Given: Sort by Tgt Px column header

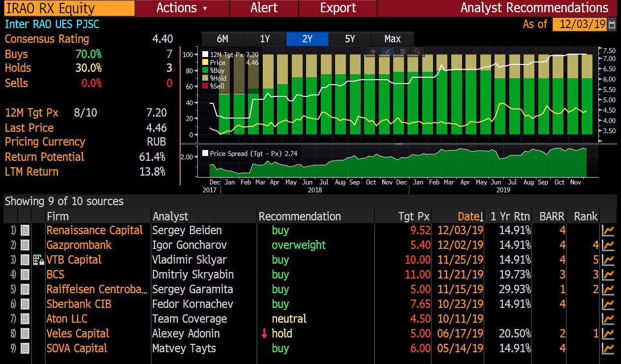Looking at the screenshot, I should click(x=404, y=216).
